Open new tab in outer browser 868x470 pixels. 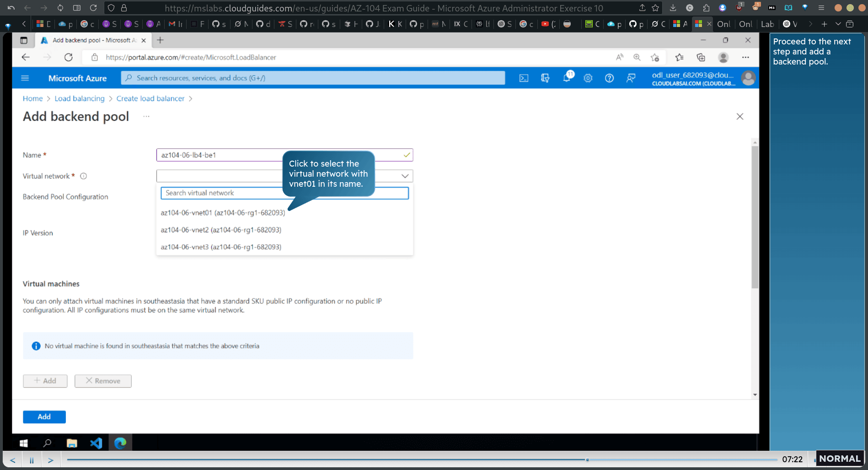point(824,24)
